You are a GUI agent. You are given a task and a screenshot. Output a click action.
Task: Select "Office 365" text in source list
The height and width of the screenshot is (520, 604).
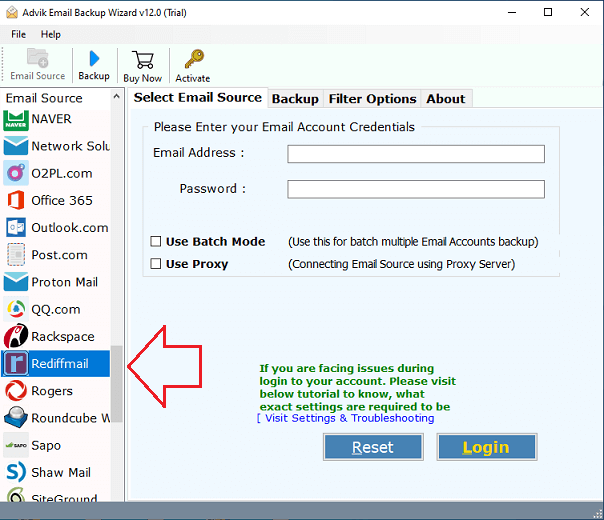coord(62,201)
